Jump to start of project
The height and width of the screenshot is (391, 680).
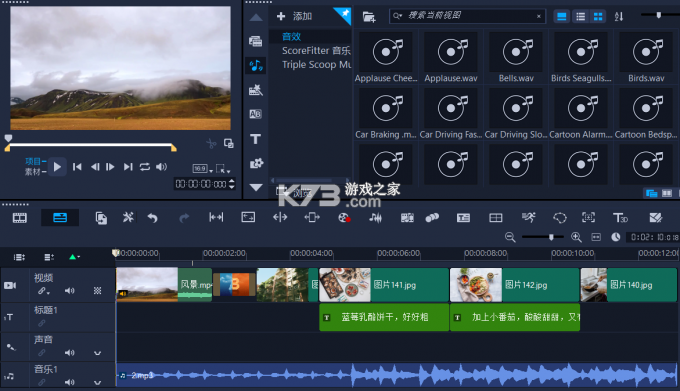tap(77, 167)
